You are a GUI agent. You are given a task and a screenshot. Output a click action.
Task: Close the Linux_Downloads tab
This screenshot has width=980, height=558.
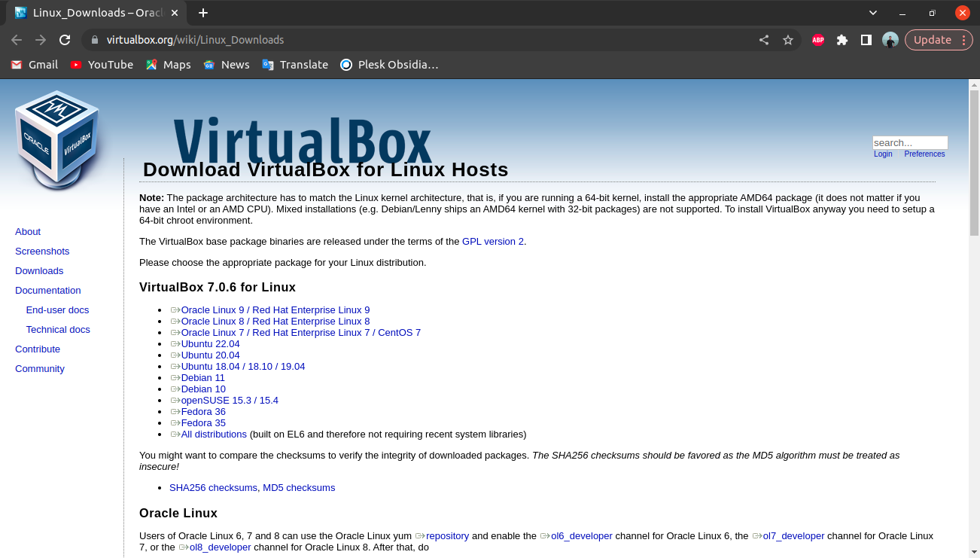click(175, 13)
